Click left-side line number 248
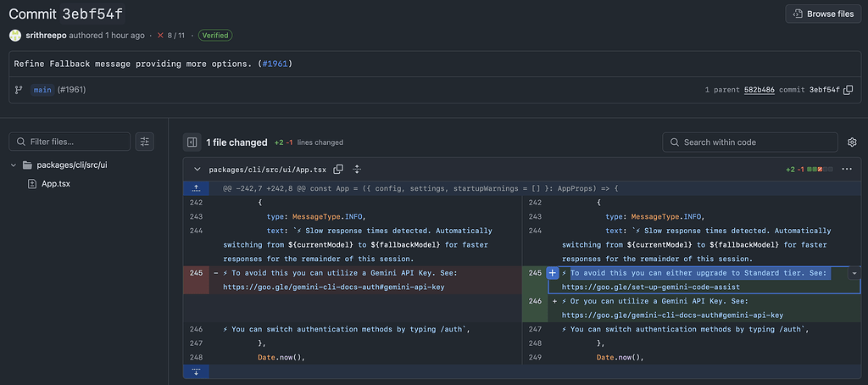Viewport: 868px width, 385px height. coord(196,357)
